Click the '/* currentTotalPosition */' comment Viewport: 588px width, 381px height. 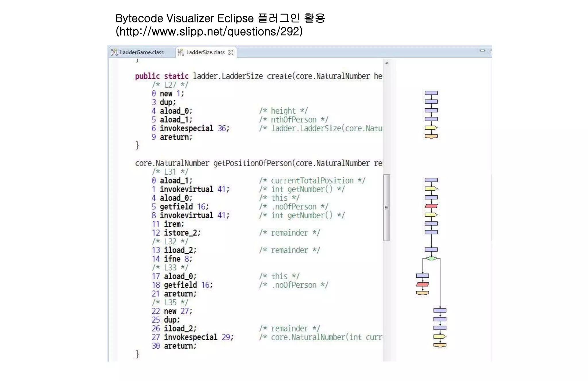click(x=312, y=181)
